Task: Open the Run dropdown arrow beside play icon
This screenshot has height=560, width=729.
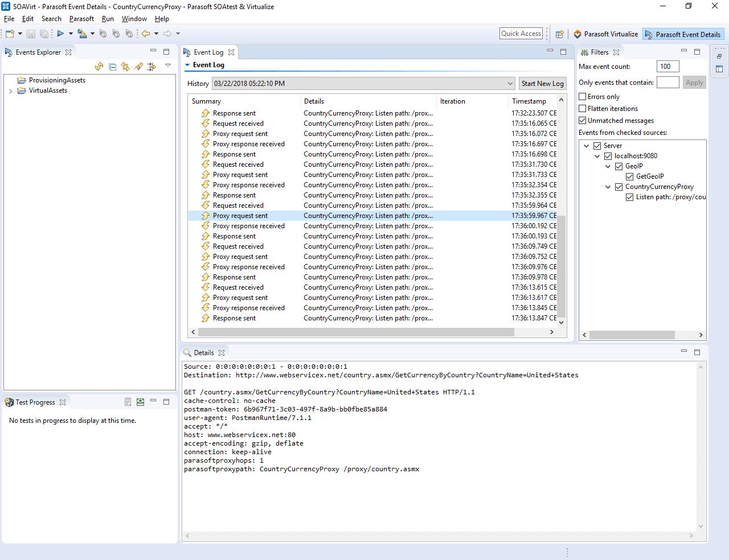Action: (71, 34)
